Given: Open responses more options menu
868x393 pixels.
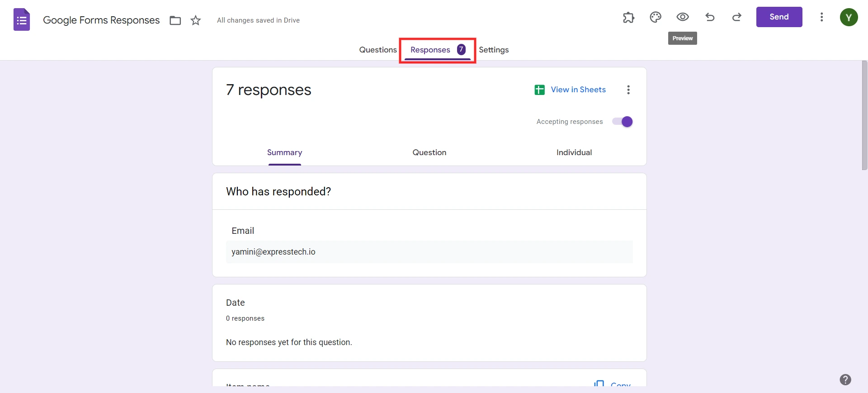Looking at the screenshot, I should (628, 90).
